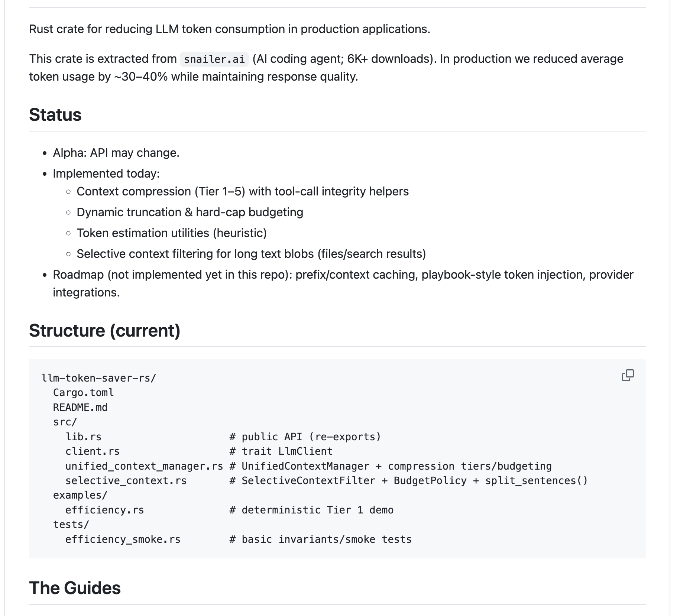The width and height of the screenshot is (680, 616).
Task: Click unified_context_manager.rs in the listing
Action: tap(144, 466)
